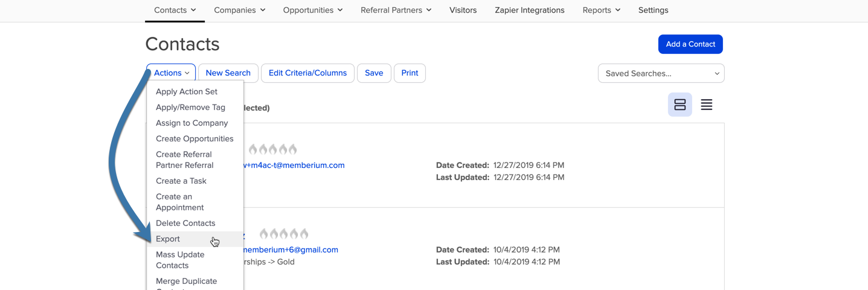Click flame score icons of first contact
868x290 pixels.
coord(272,149)
